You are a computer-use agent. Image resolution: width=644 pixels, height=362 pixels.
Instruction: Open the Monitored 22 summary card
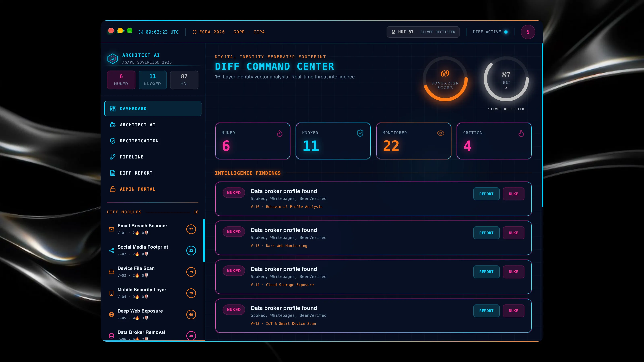(x=414, y=141)
